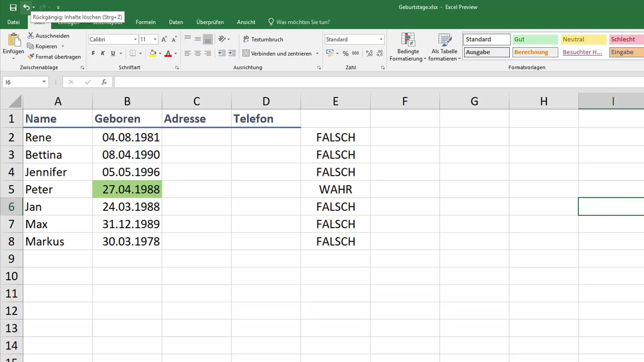The height and width of the screenshot is (362, 644).
Task: Increase font size with larger A icon
Action: point(164,39)
